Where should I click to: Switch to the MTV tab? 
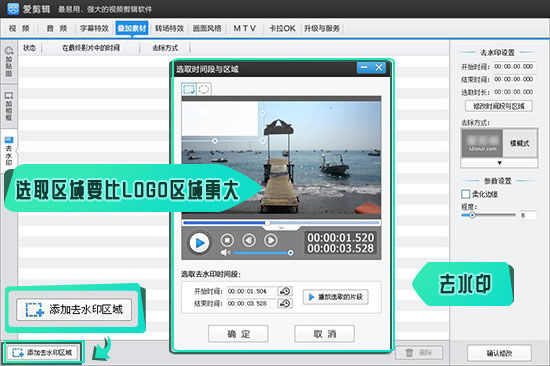click(x=244, y=28)
